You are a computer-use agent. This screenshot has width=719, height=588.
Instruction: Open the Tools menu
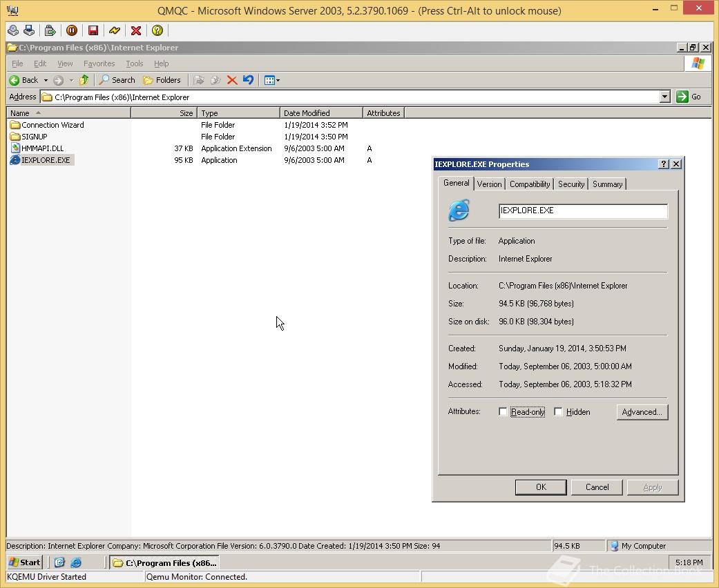tap(135, 63)
